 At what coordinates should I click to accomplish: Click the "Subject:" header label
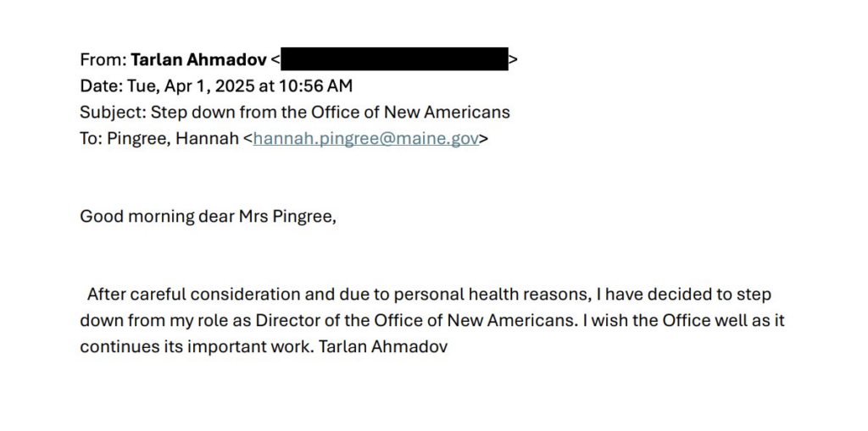113,112
